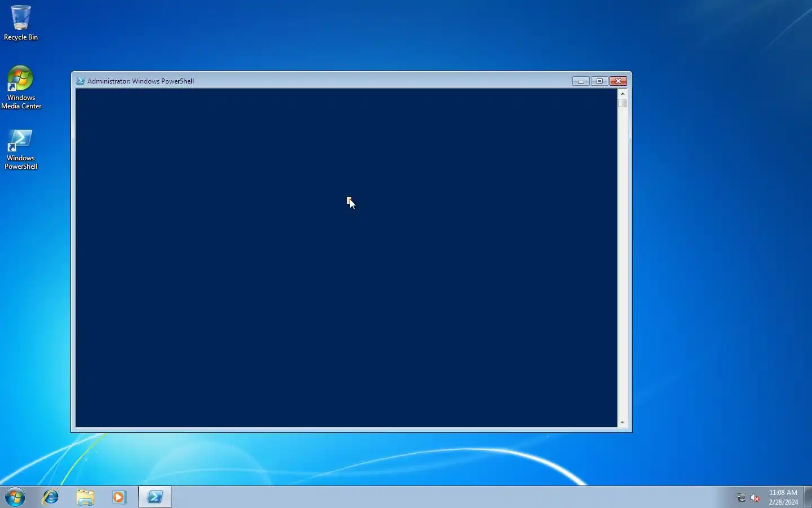
Task: Launch Windows Media Player from taskbar
Action: (119, 497)
